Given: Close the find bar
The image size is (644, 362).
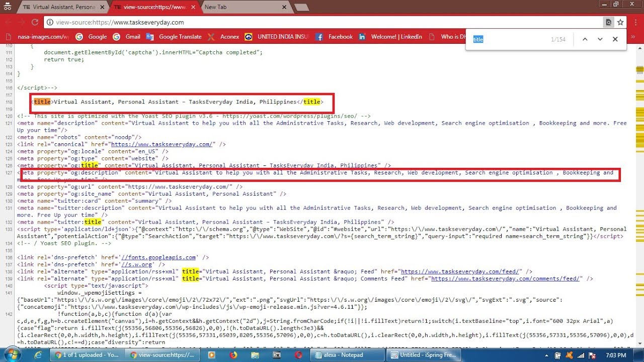Looking at the screenshot, I should coord(615,39).
